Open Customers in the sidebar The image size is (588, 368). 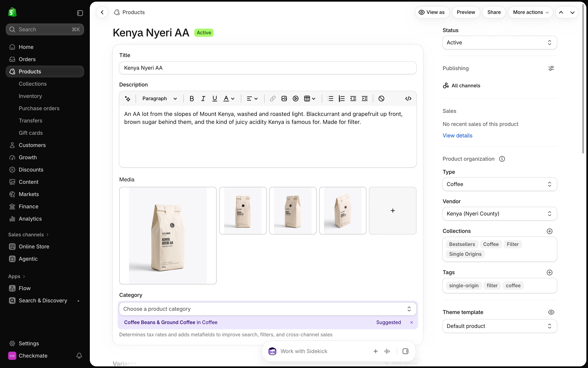point(45,145)
